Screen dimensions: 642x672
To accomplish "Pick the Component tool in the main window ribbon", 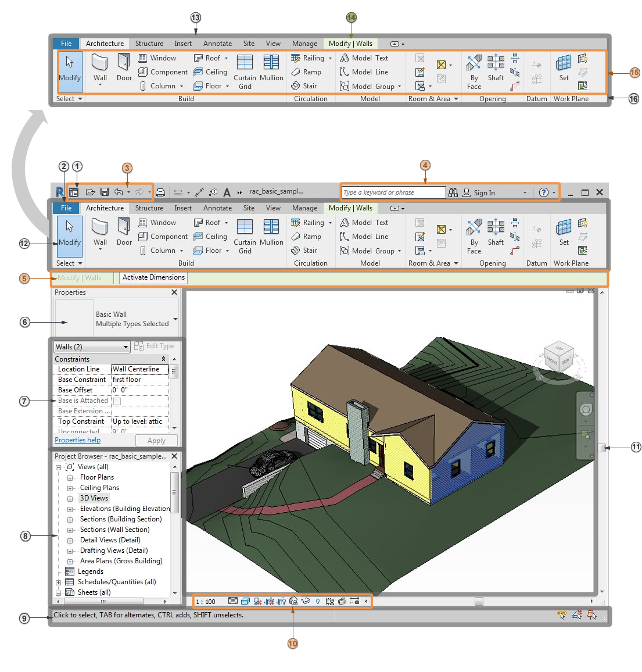I will point(163,236).
